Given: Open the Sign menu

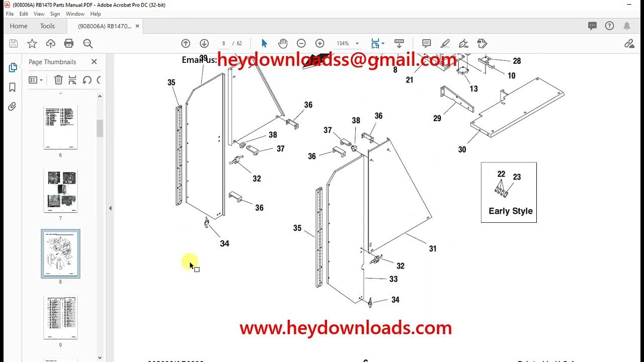Looking at the screenshot, I should click(55, 14).
